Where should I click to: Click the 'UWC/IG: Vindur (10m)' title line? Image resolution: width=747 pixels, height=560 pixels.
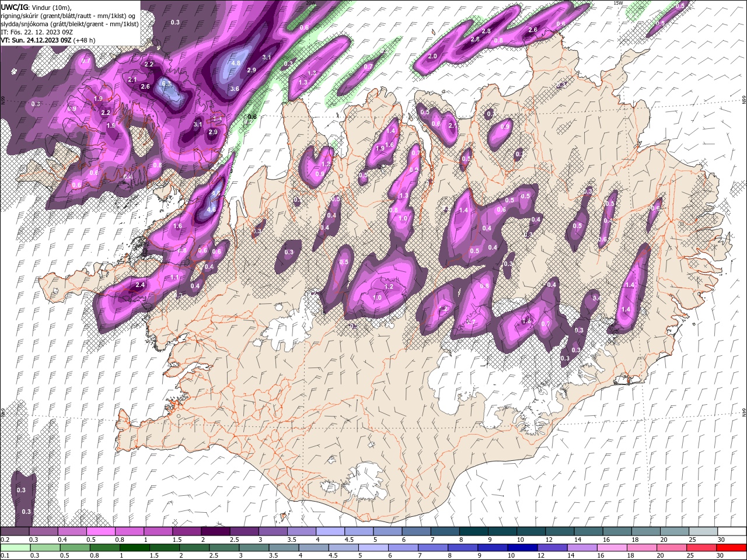point(36,7)
